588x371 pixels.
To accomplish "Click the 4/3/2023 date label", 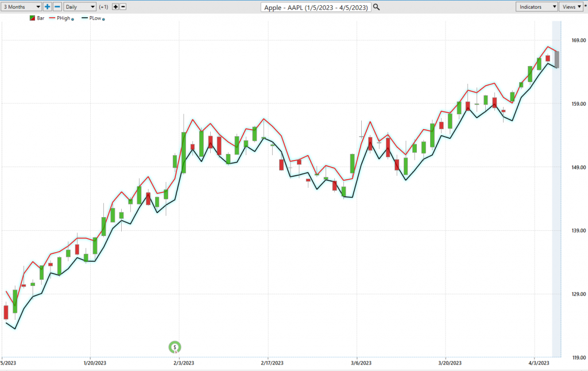I will tap(539, 363).
